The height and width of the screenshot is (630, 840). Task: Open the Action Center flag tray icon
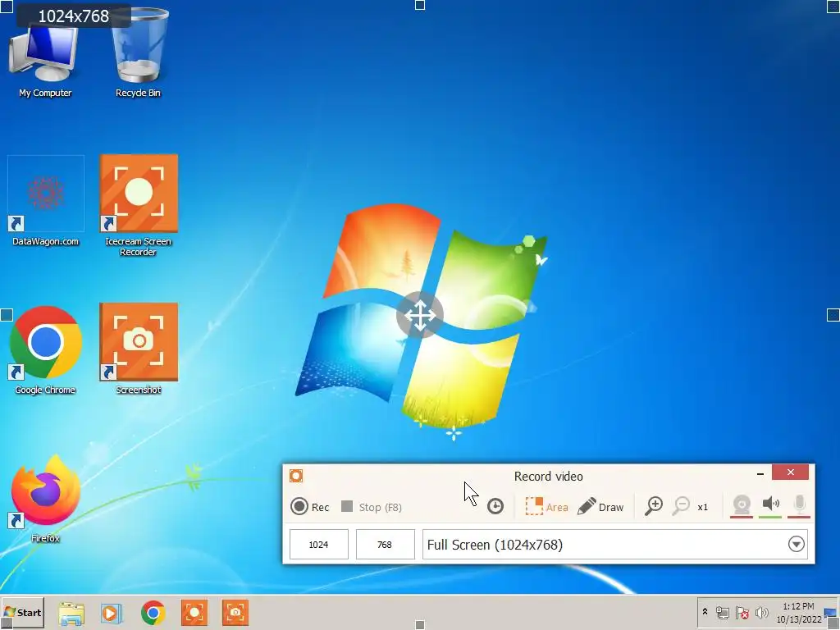[x=742, y=613]
